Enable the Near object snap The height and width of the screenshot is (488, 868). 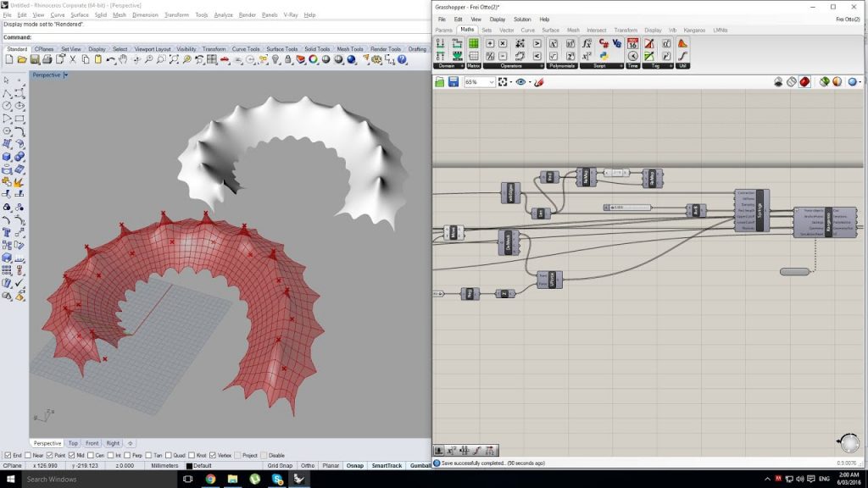point(25,454)
